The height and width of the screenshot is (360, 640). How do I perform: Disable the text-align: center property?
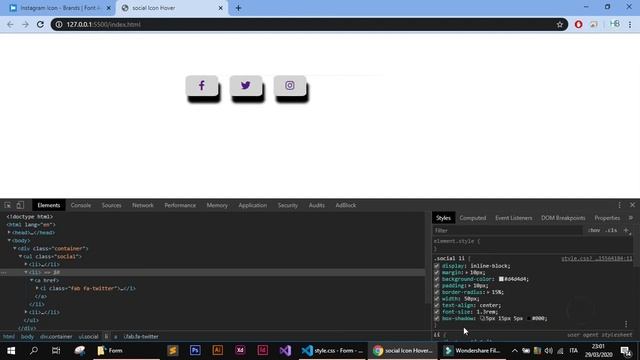tap(437, 305)
